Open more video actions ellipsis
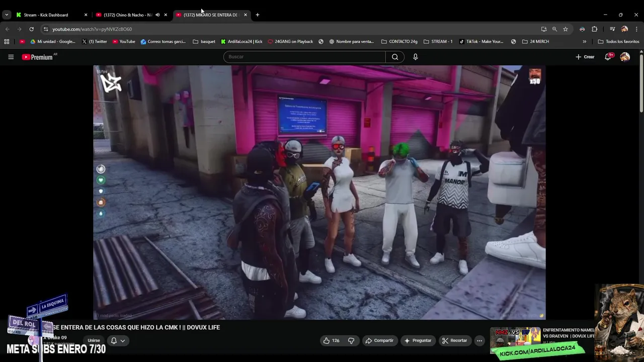This screenshot has width=644, height=362. coord(479,340)
